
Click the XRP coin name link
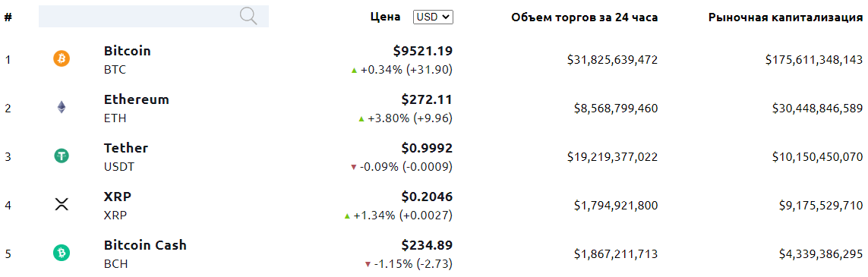tap(118, 197)
